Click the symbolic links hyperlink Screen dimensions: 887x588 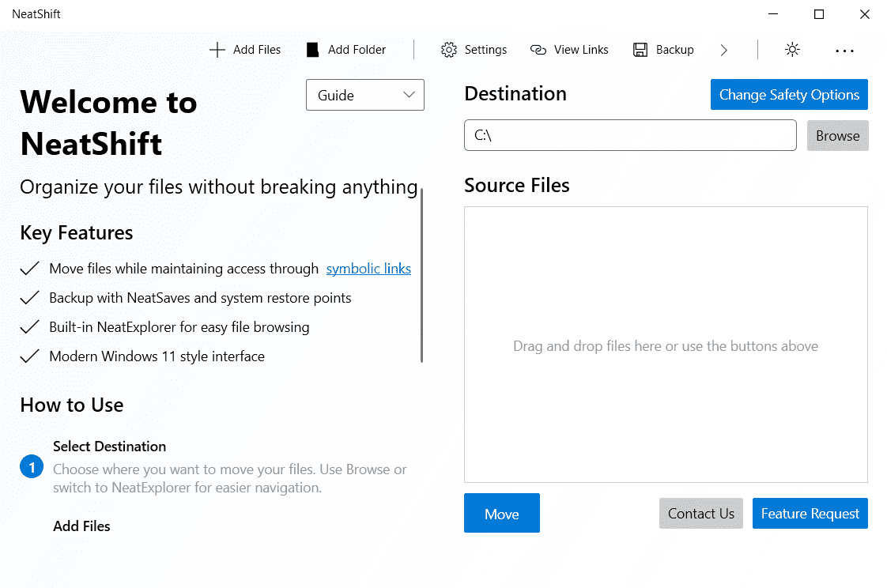point(368,269)
